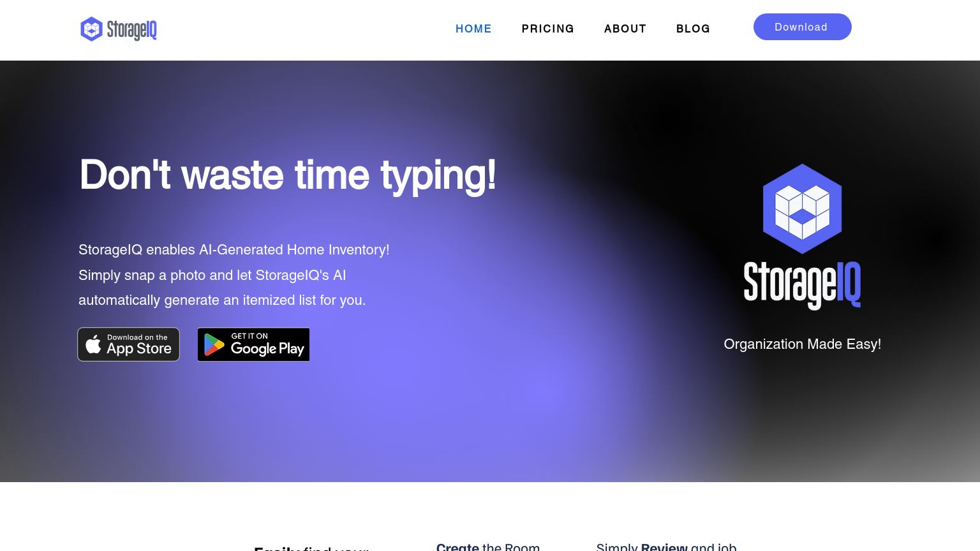Open the PRICING nav item
The height and width of the screenshot is (551, 980).
point(548,29)
